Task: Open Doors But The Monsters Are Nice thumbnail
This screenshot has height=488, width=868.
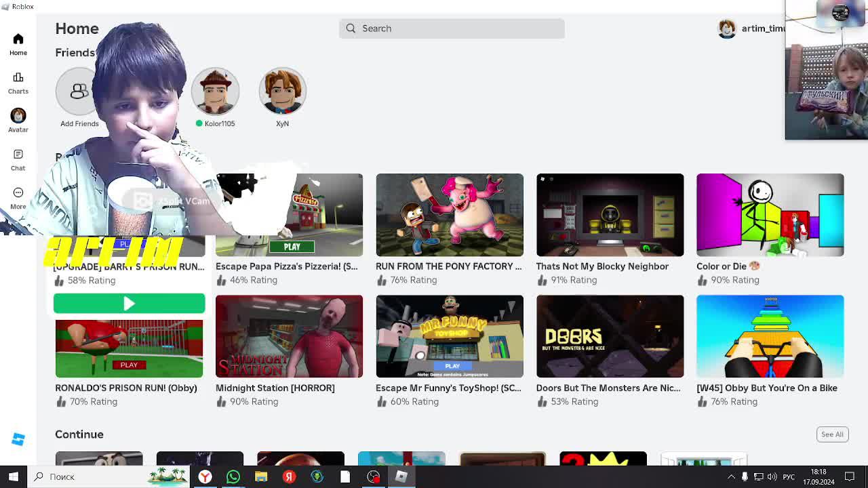Action: click(610, 336)
